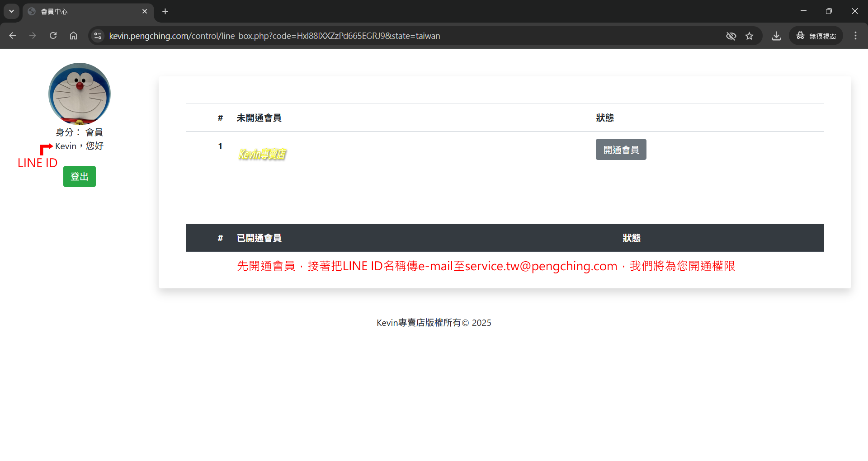Go to the browser home page
This screenshot has width=868, height=461.
(x=73, y=36)
